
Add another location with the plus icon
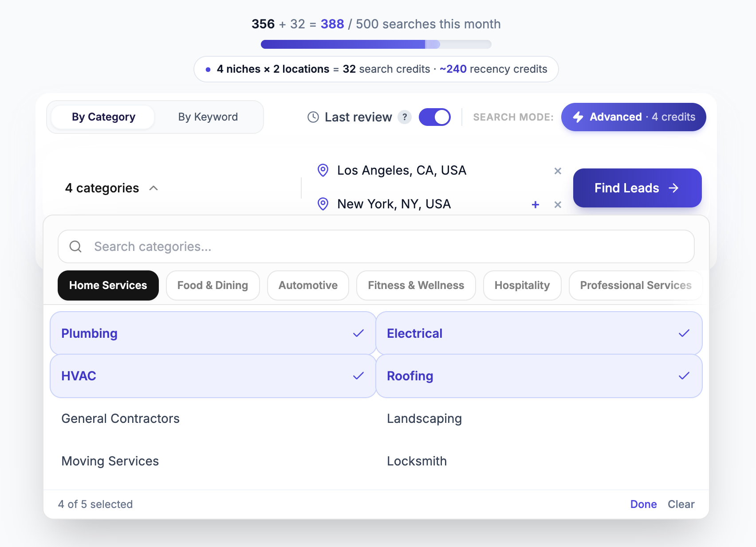[x=535, y=204]
